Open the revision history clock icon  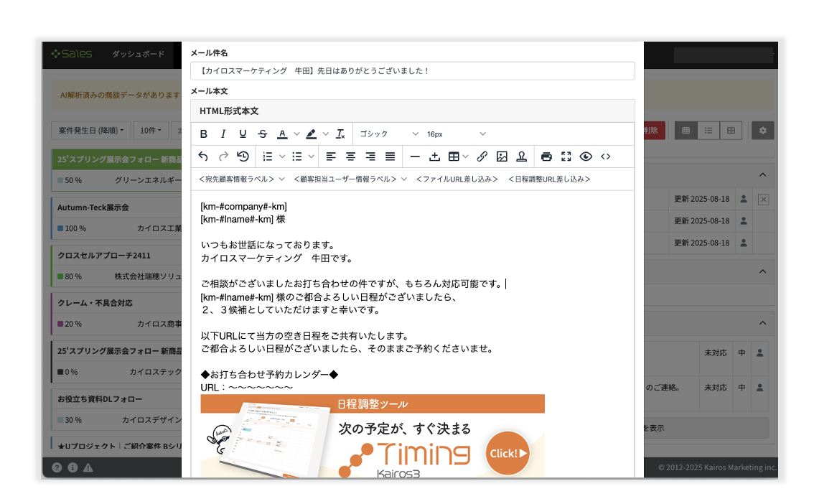243,157
